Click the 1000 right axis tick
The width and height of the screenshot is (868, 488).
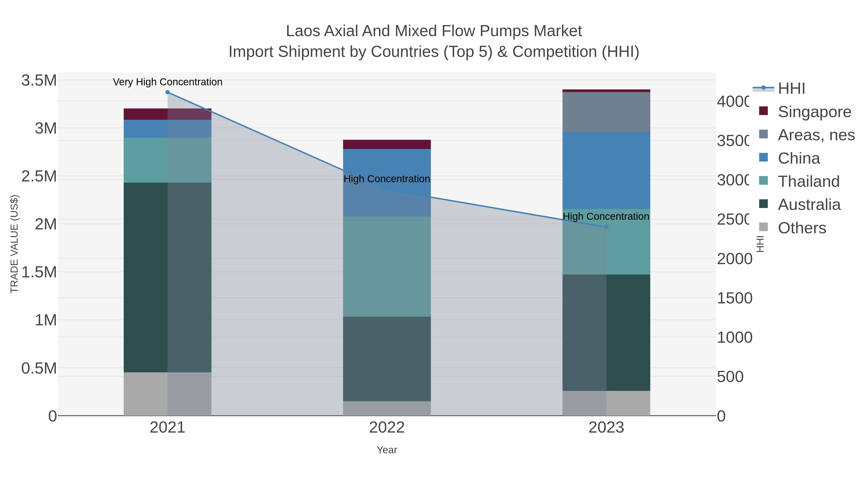735,337
